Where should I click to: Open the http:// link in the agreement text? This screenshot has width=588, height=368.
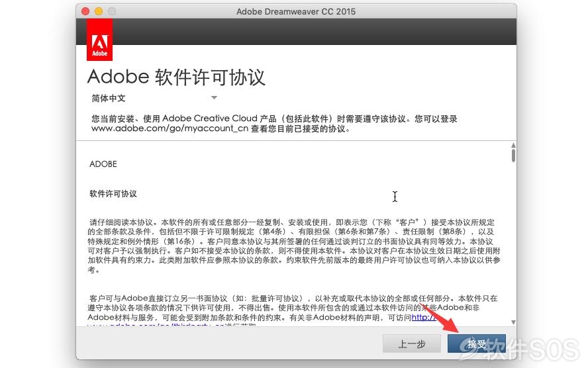(x=424, y=318)
